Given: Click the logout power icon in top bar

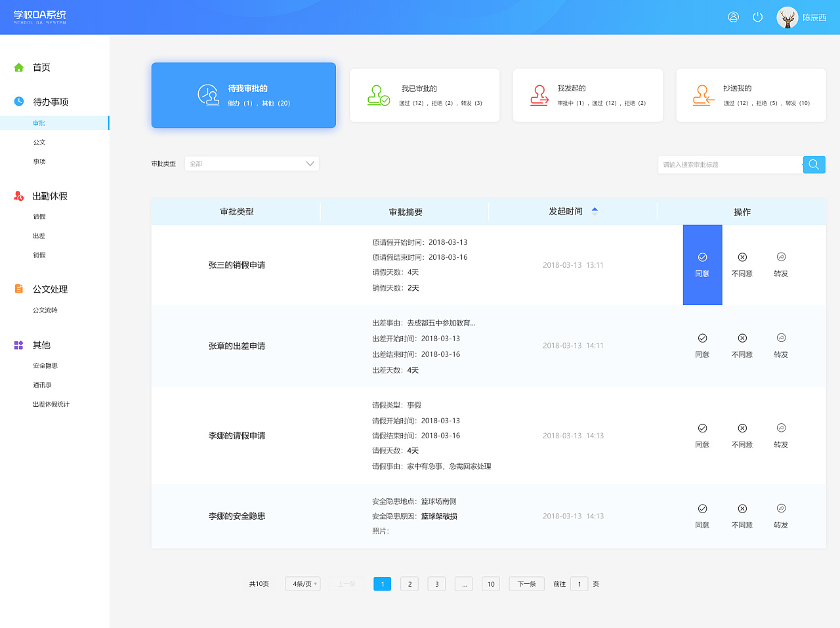Looking at the screenshot, I should [758, 17].
